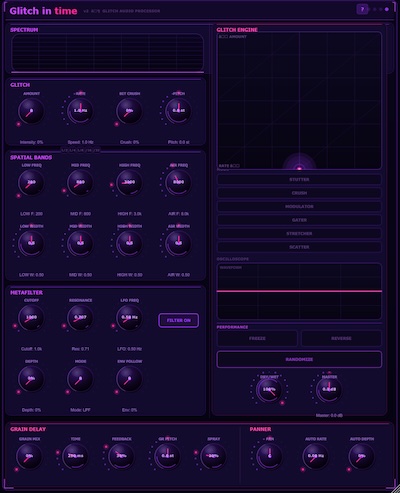Click the BIT CRUSH knob
The height and width of the screenshot is (493, 400).
[129, 111]
